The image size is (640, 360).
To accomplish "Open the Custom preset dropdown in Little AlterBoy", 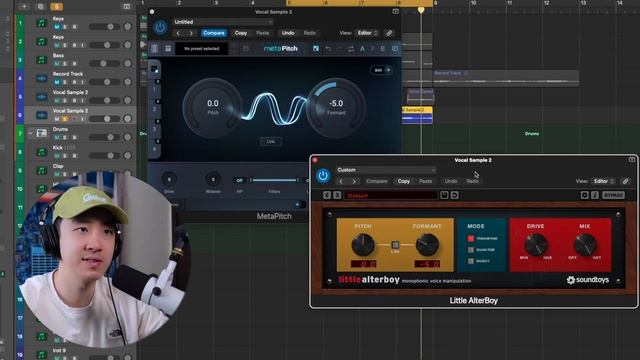I will pos(386,170).
